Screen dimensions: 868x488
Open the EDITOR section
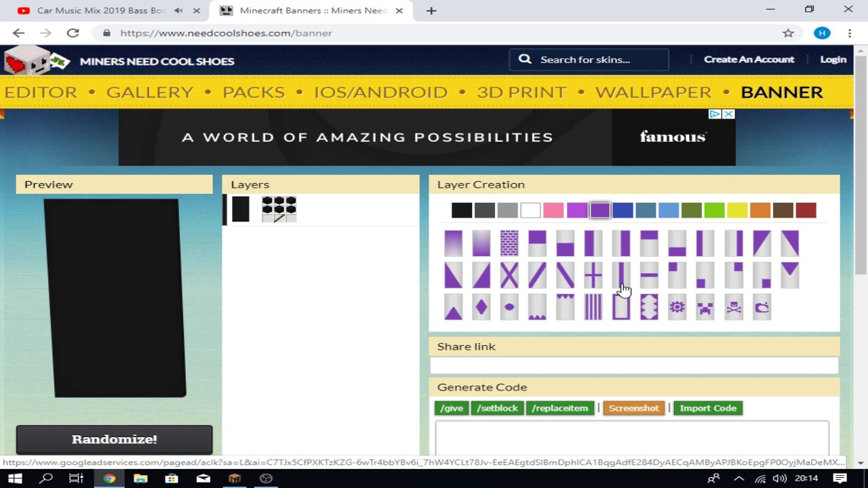tap(41, 92)
